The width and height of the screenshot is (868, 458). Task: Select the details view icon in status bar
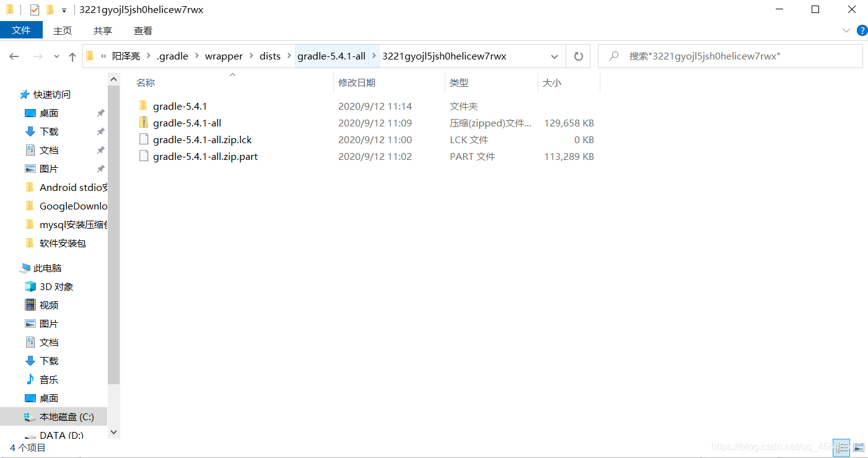point(841,447)
